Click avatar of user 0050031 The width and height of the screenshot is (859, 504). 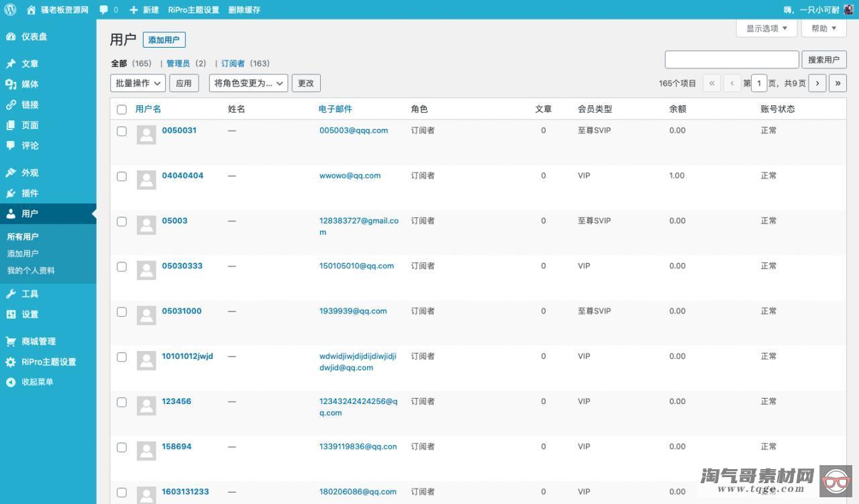click(x=146, y=134)
